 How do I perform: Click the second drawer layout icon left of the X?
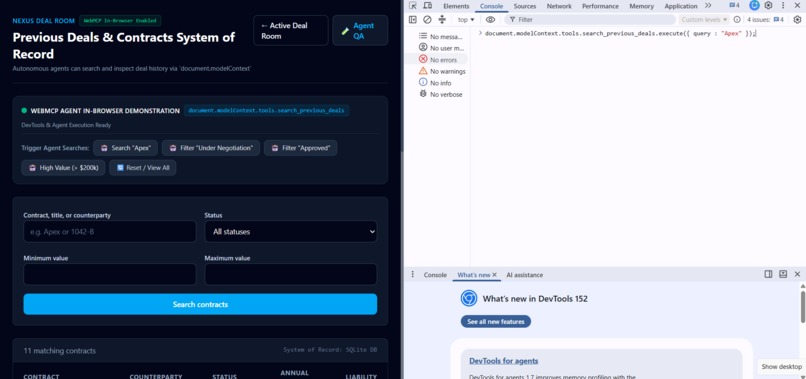[783, 275]
